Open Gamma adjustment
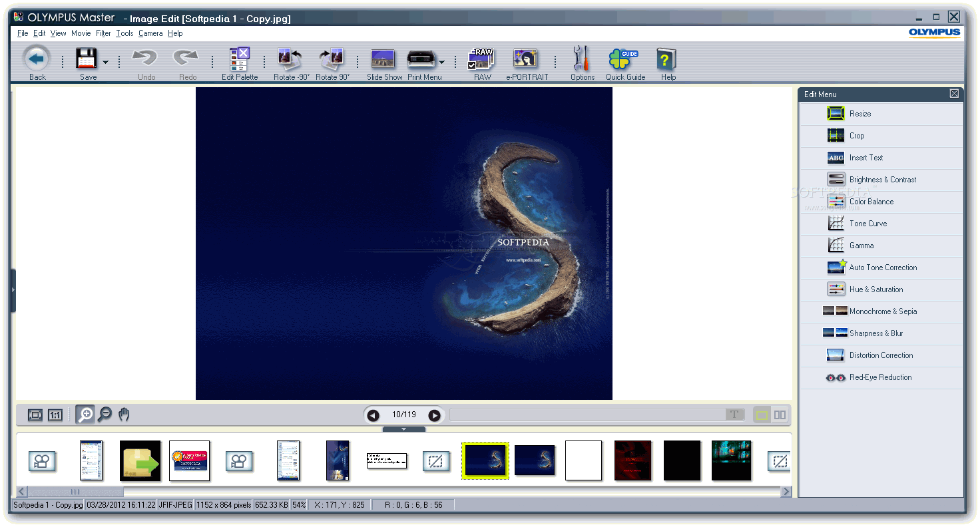Image resolution: width=980 pixels, height=527 pixels. pyautogui.click(x=881, y=246)
